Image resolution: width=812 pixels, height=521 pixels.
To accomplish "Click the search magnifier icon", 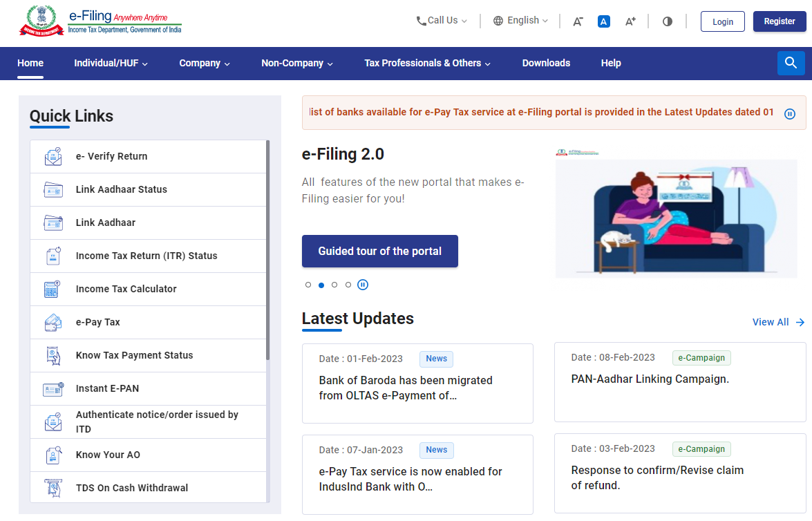I will click(x=791, y=64).
